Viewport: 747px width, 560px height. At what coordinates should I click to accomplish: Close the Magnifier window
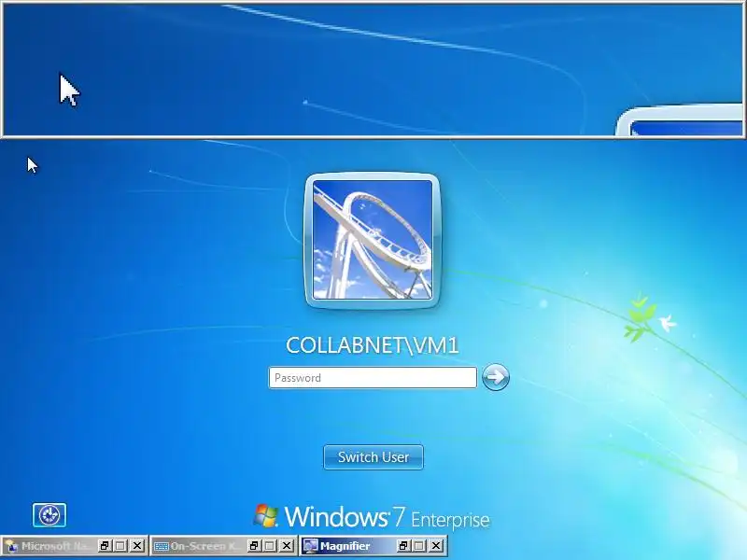[x=436, y=546]
